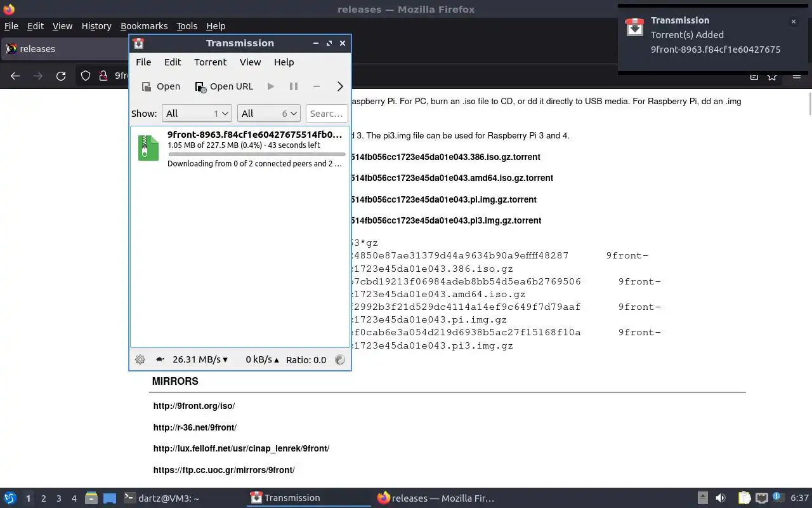Click the Firefox tracking protection shield icon

(x=86, y=76)
